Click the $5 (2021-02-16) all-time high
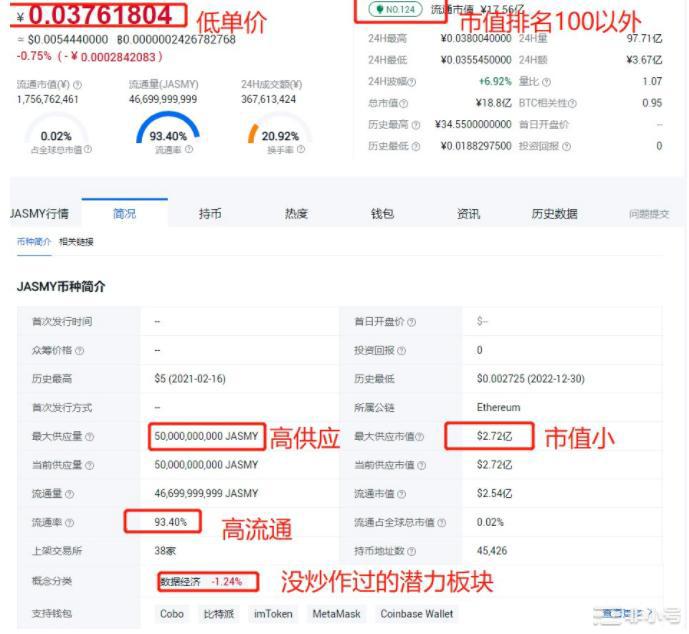 pyautogui.click(x=190, y=379)
